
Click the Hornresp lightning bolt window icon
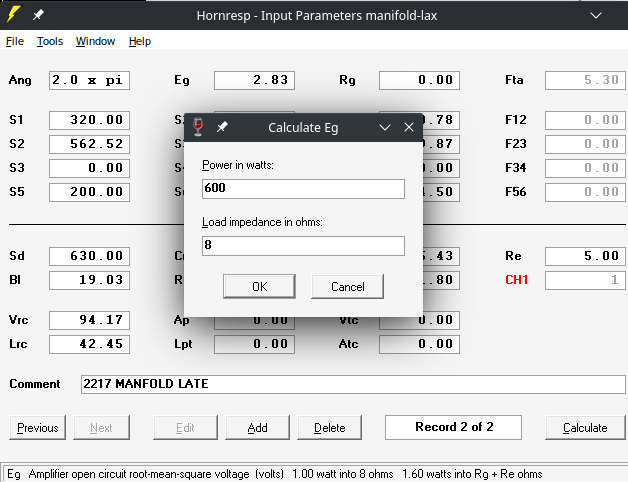pyautogui.click(x=13, y=15)
